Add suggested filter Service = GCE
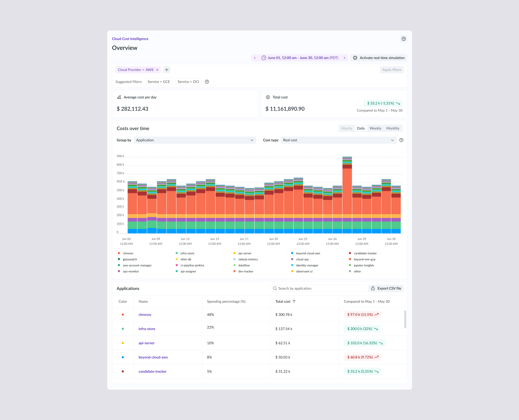 click(159, 82)
